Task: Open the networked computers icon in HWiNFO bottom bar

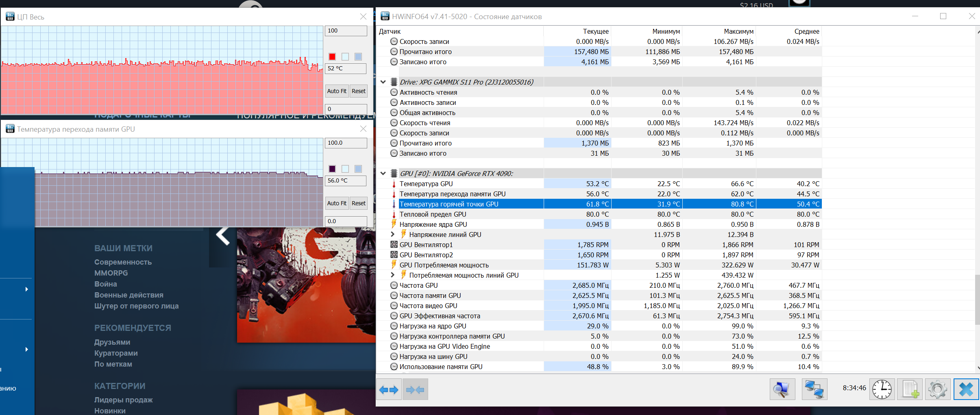Action: coord(814,389)
